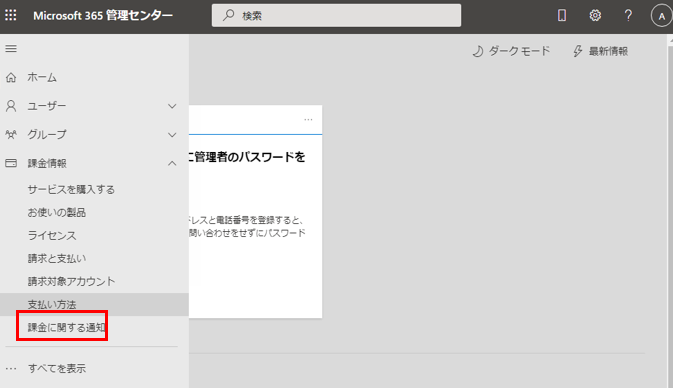Open the settings gear icon

[595, 15]
